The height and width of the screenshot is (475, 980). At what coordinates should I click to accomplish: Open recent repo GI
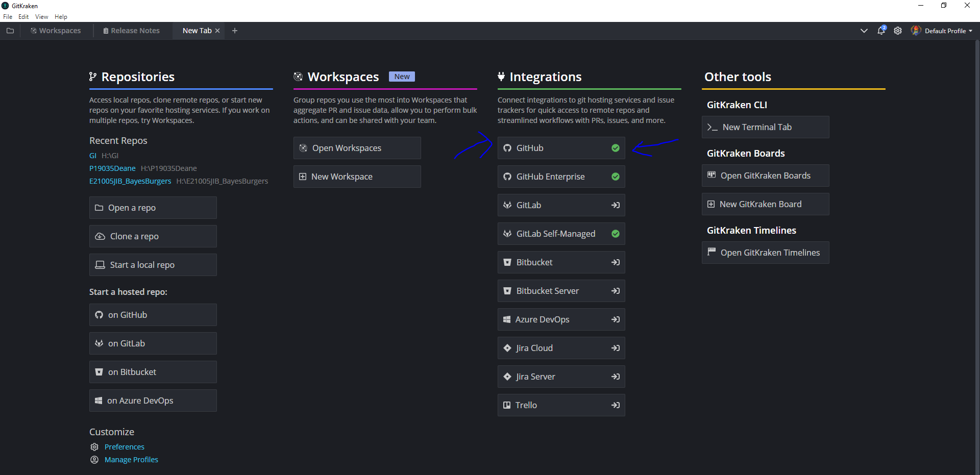coord(93,156)
